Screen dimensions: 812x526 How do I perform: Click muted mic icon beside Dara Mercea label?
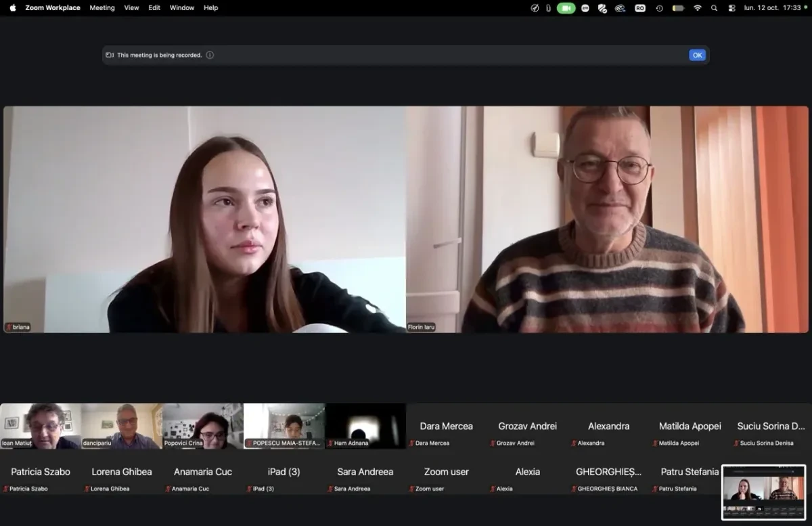coord(411,443)
